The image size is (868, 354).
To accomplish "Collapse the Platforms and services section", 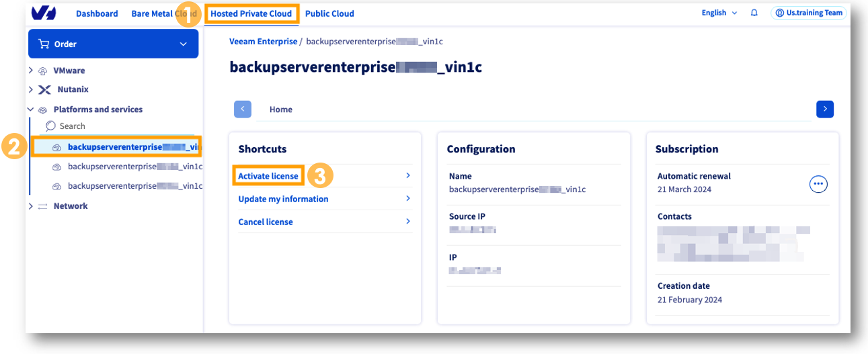I will click(31, 109).
